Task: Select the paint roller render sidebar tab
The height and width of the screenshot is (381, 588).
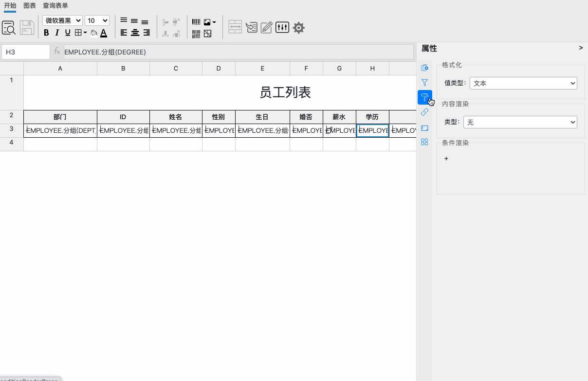Action: coord(424,97)
